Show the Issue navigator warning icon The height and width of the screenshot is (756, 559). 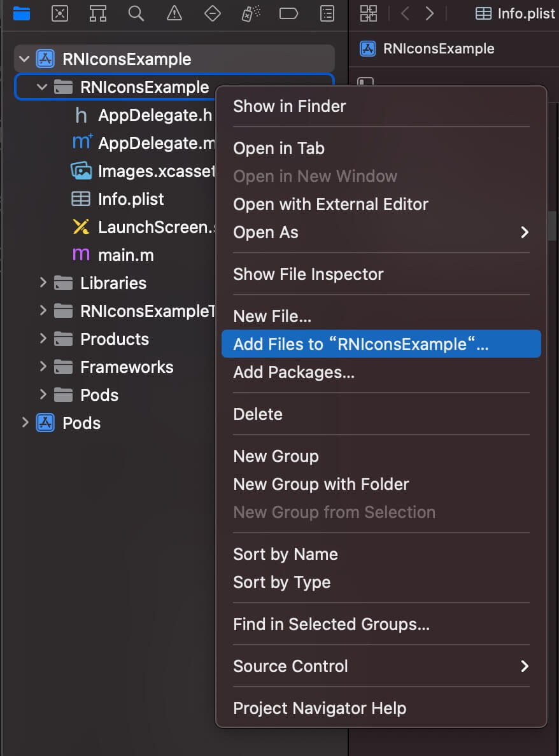(174, 13)
